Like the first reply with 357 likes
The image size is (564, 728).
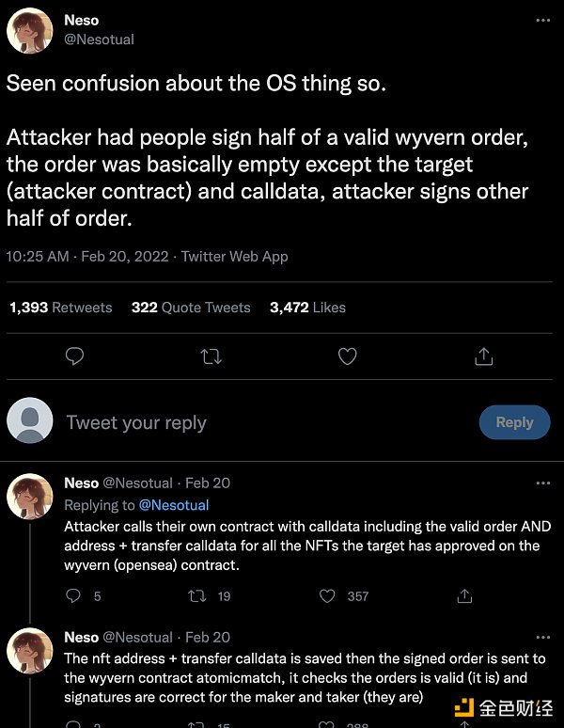327,595
